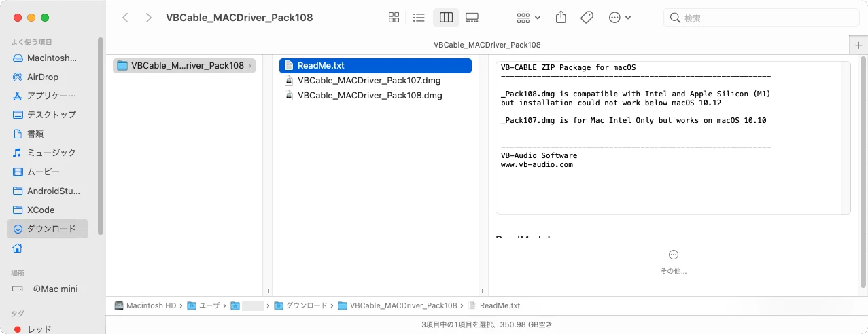Click the Share icon in toolbar
This screenshot has height=334, width=868.
pyautogui.click(x=561, y=18)
